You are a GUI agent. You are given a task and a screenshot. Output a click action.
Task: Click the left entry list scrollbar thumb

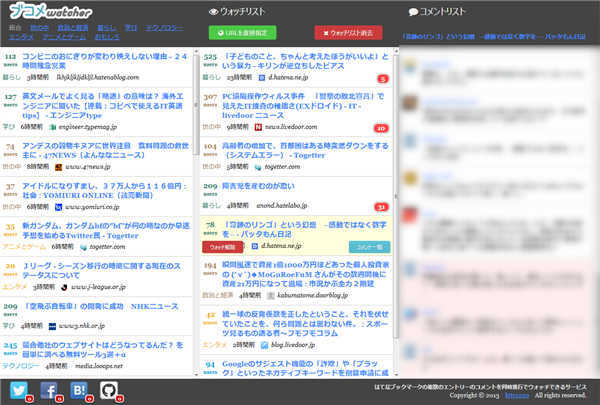tap(196, 105)
